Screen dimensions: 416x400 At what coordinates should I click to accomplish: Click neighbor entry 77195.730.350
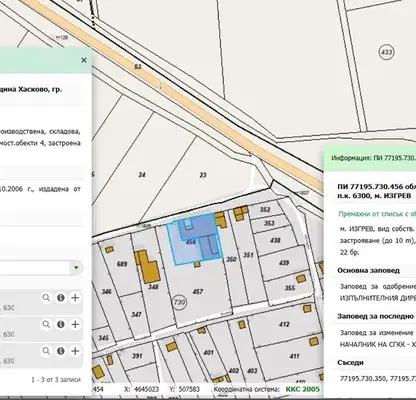[x=363, y=379]
